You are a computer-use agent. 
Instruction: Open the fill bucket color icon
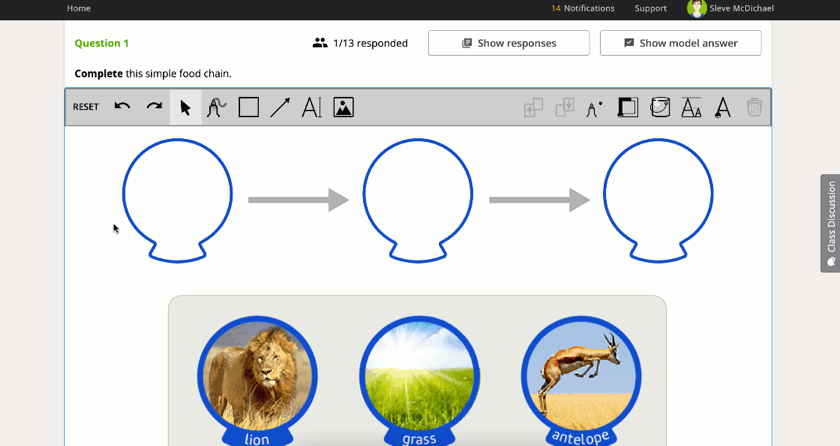pos(659,108)
